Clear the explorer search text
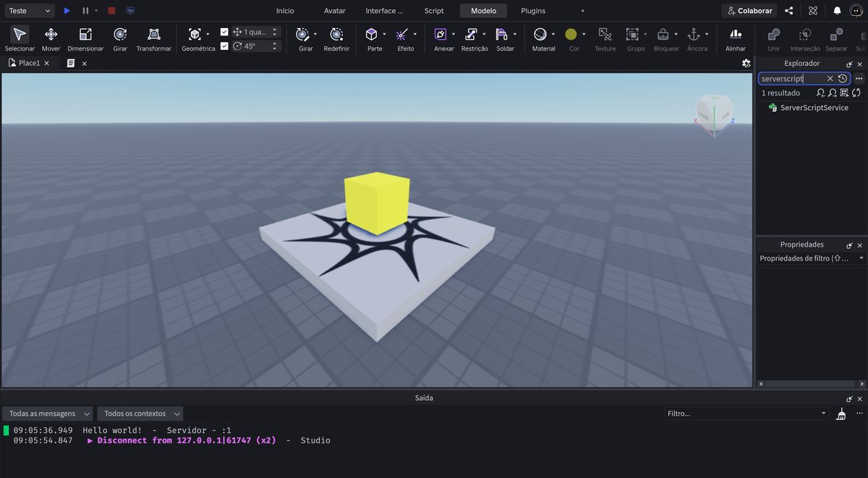 pyautogui.click(x=830, y=78)
